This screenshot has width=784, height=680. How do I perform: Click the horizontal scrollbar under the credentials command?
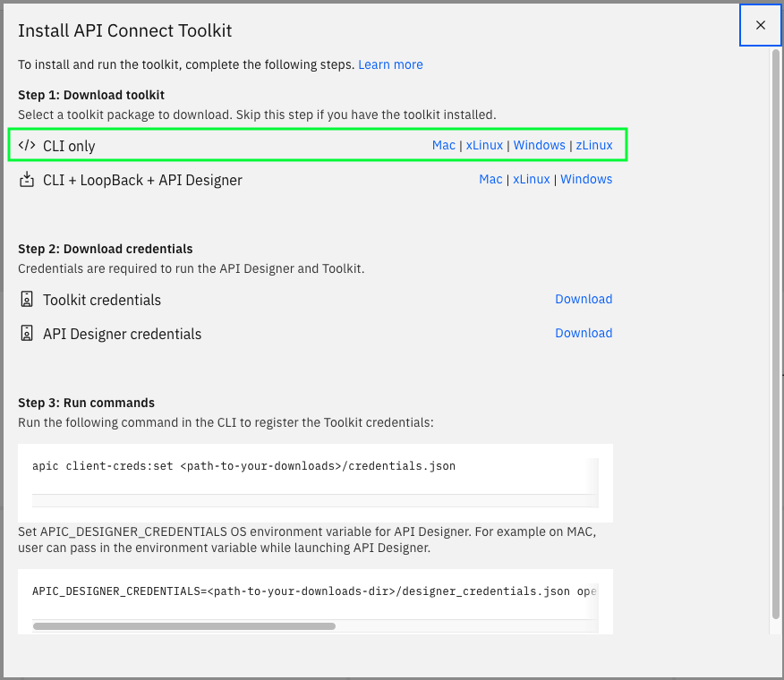183,626
